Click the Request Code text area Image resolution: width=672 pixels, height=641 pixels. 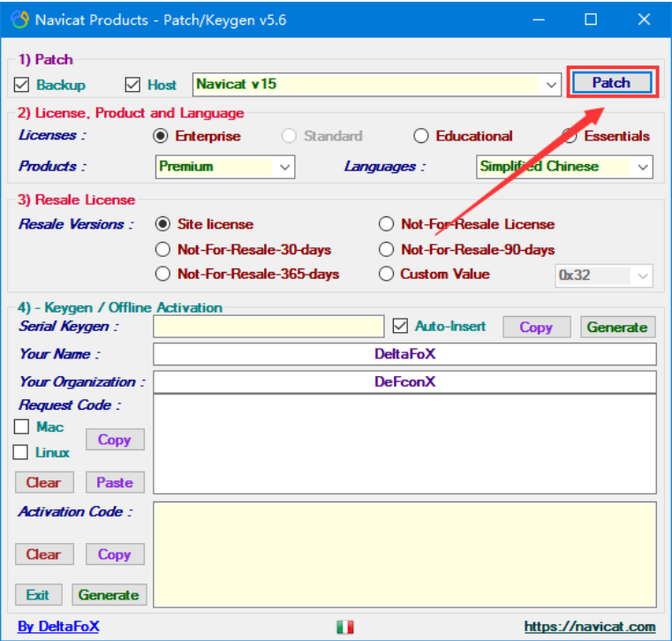tap(404, 444)
